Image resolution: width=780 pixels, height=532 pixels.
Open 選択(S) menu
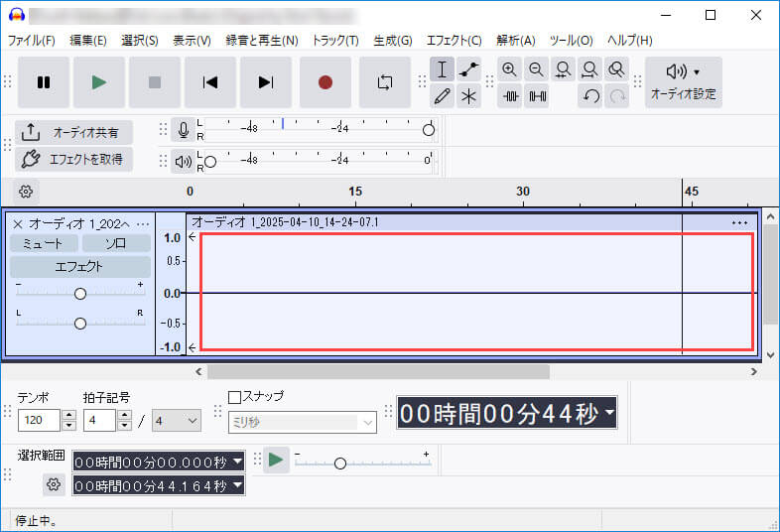click(140, 41)
